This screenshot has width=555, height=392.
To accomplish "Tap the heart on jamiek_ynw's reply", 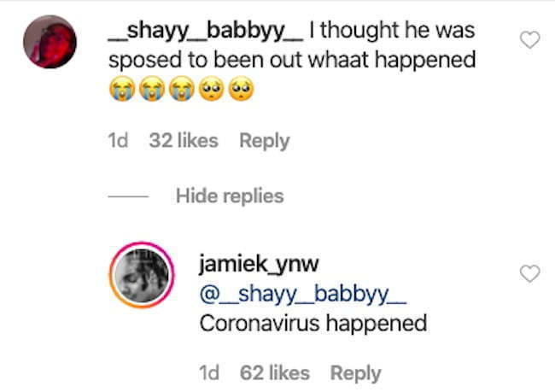I will (530, 273).
